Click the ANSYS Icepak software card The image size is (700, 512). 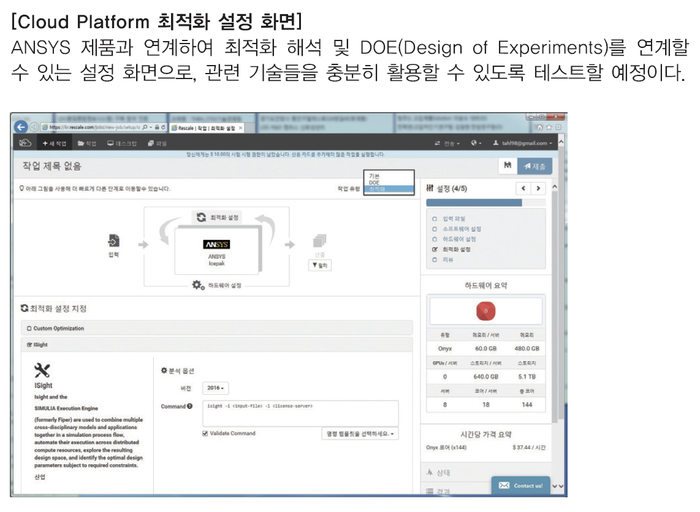[x=217, y=251]
